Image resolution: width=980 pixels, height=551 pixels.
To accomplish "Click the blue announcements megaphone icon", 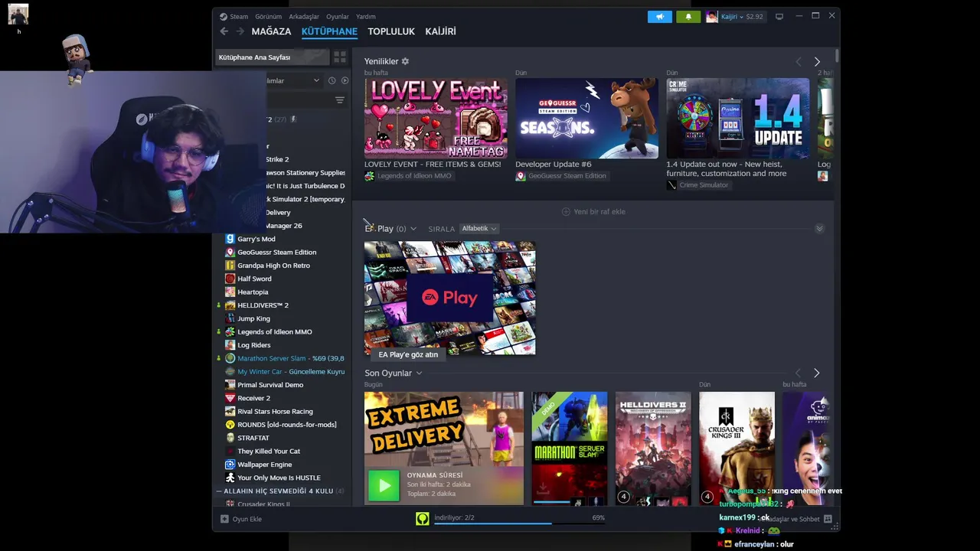I will click(659, 17).
